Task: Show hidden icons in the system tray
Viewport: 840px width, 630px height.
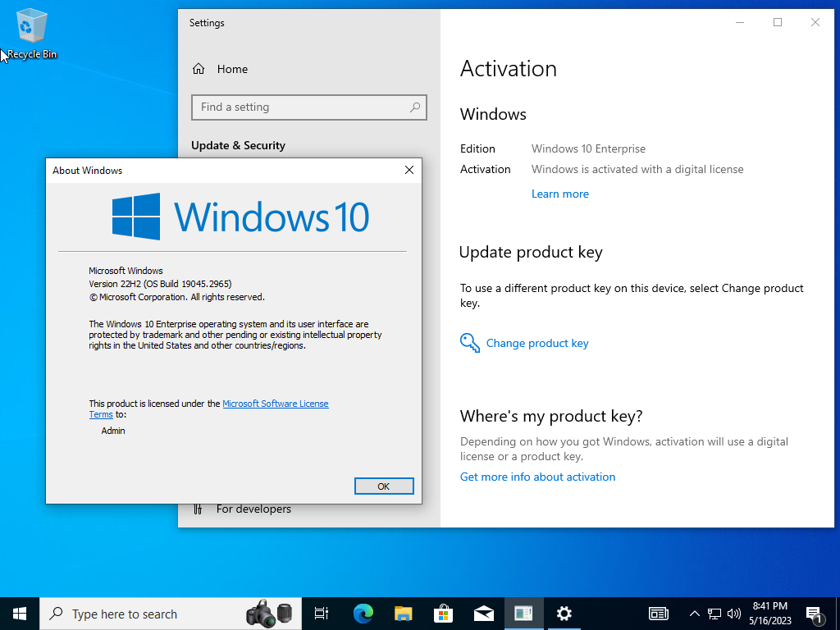Action: coord(694,614)
